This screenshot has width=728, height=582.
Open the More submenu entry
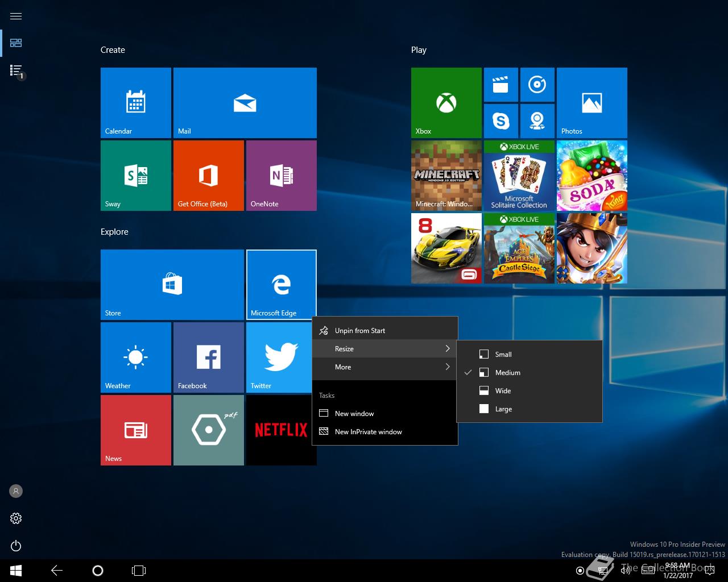tap(385, 367)
